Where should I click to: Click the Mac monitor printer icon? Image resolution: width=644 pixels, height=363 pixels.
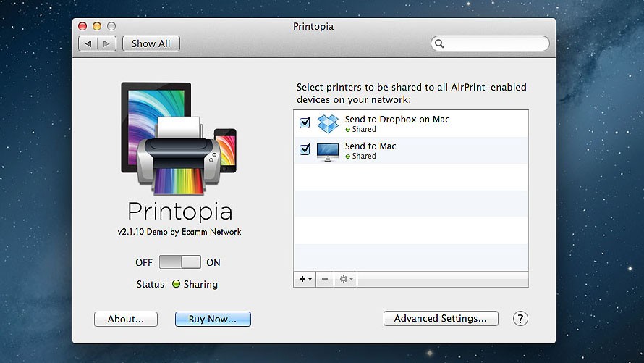click(x=329, y=151)
